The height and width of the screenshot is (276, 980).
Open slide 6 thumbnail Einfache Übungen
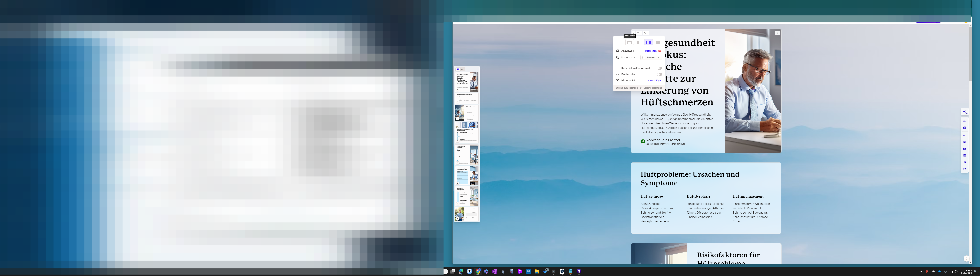pos(467,176)
